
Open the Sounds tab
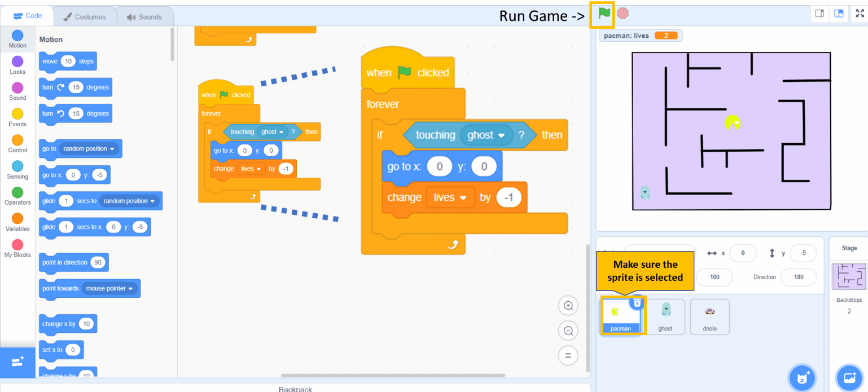[144, 17]
